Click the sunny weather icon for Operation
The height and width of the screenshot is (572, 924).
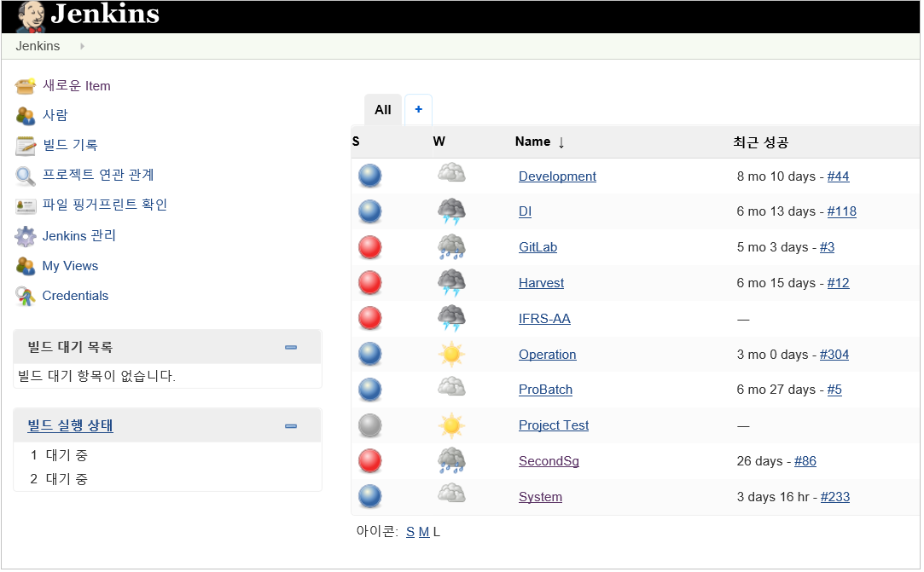pyautogui.click(x=451, y=355)
